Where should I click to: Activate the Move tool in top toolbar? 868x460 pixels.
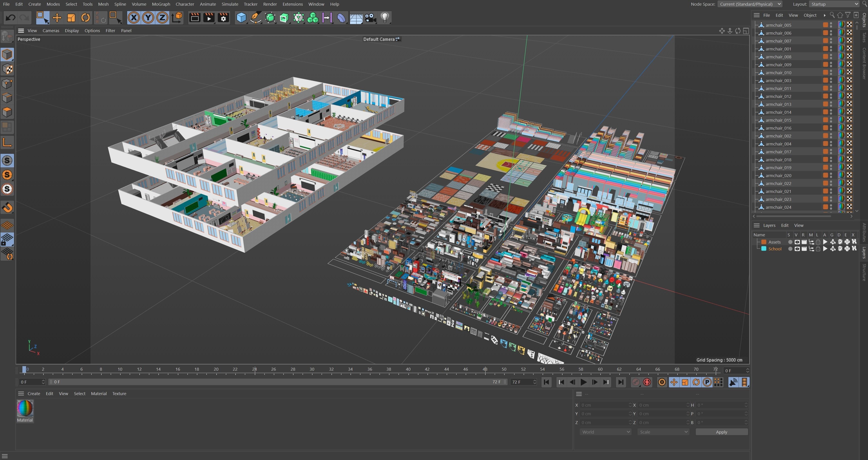[x=57, y=17]
